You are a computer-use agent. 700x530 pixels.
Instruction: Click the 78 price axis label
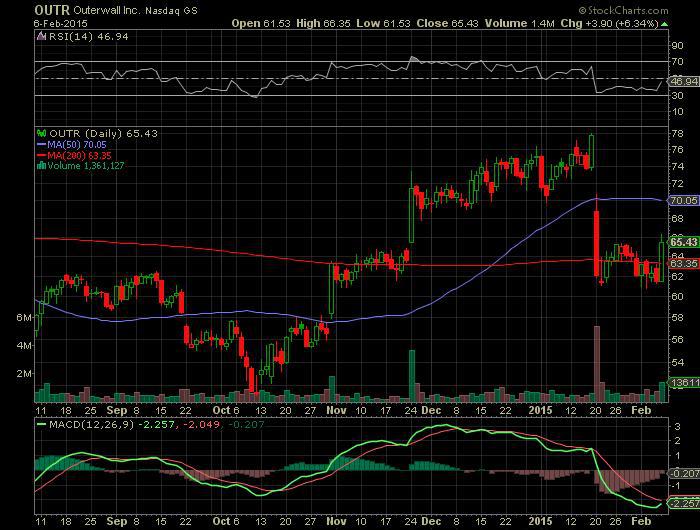coord(677,134)
